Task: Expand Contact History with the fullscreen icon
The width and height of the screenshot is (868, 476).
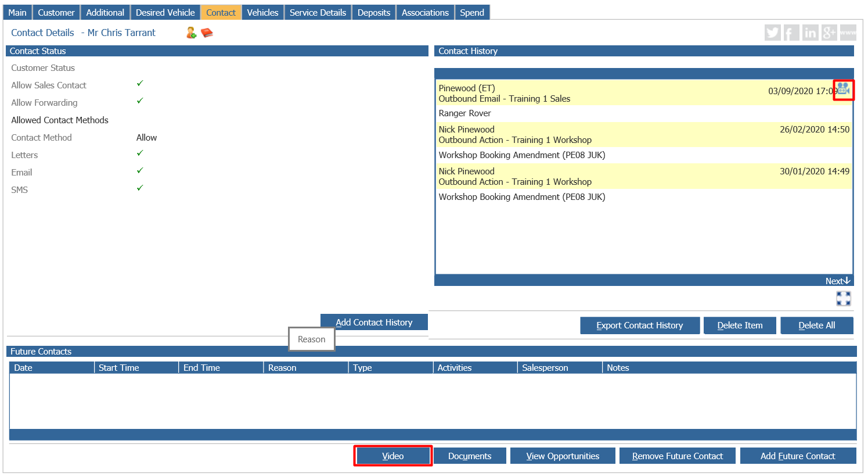Action: 844,299
